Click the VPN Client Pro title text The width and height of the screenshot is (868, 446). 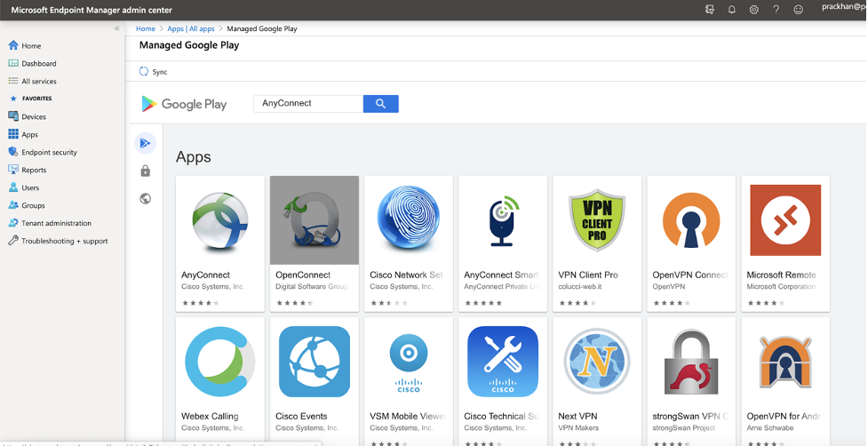(588, 275)
